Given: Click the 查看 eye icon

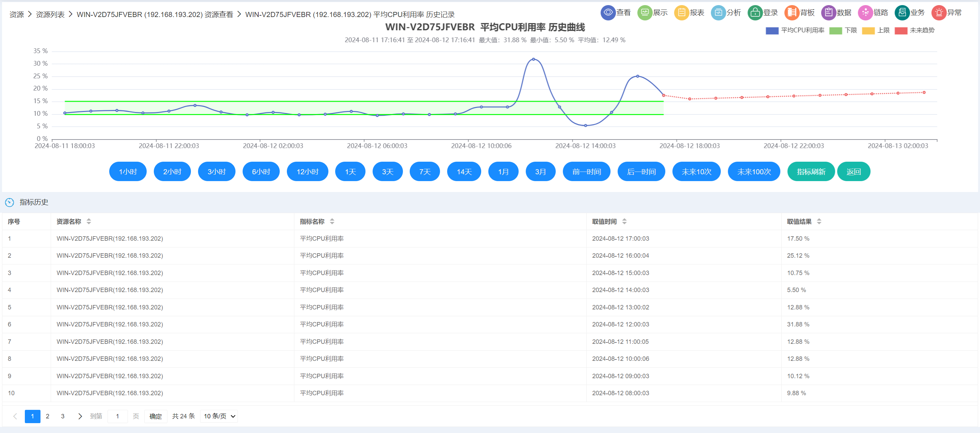Looking at the screenshot, I should [x=608, y=13].
